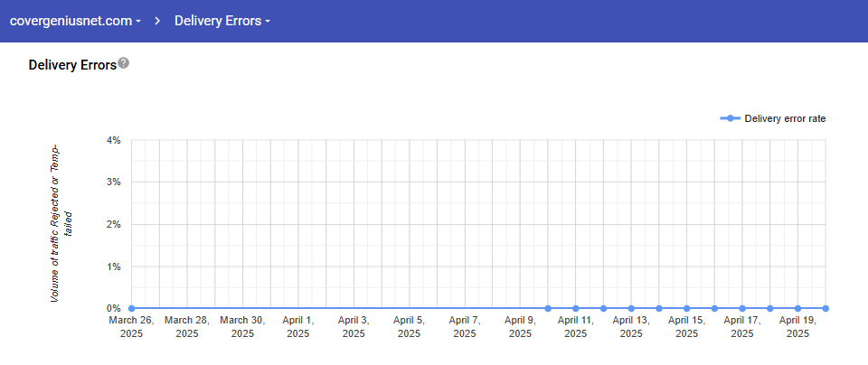Pick the April 12 data point
The width and height of the screenshot is (868, 365).
coord(603,308)
